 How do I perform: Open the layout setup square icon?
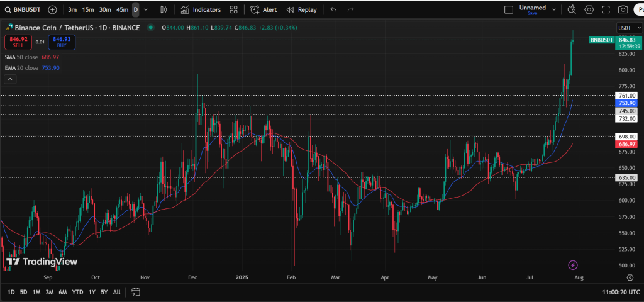pos(509,9)
